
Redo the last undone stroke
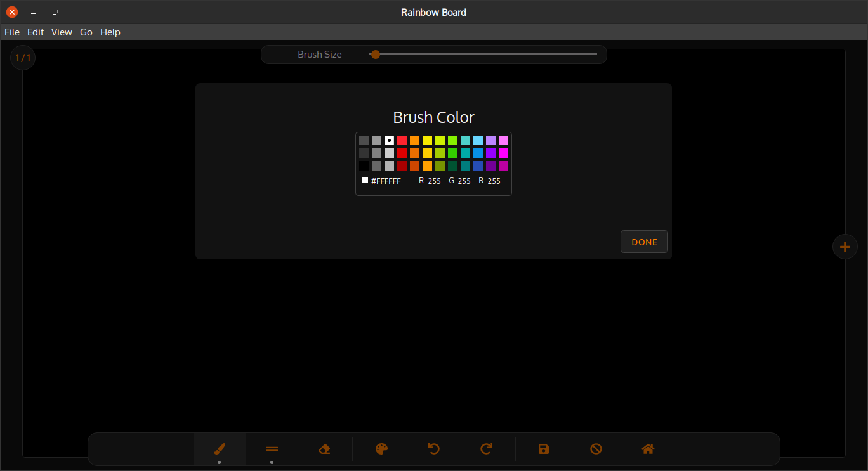coord(487,449)
